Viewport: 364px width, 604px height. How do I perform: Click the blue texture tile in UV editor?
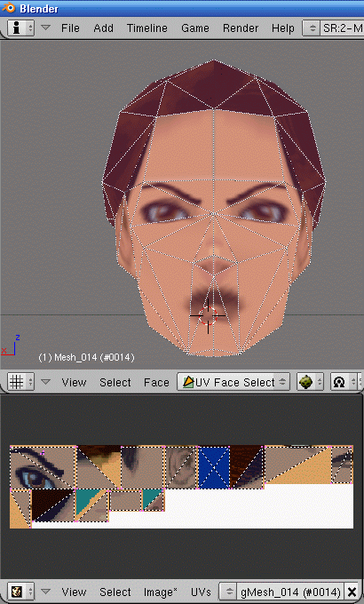(213, 467)
